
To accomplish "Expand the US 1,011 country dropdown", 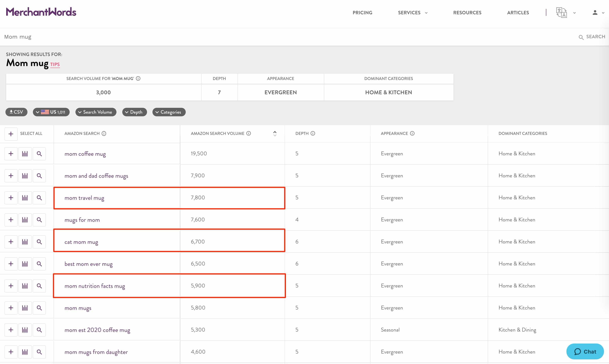I will (51, 112).
